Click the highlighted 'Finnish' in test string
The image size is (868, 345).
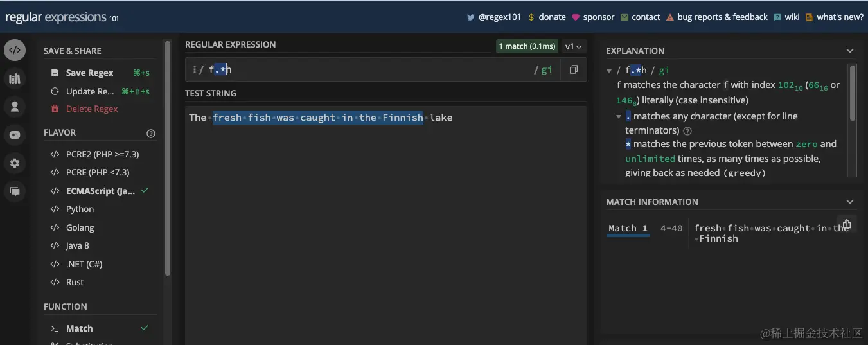pos(403,118)
